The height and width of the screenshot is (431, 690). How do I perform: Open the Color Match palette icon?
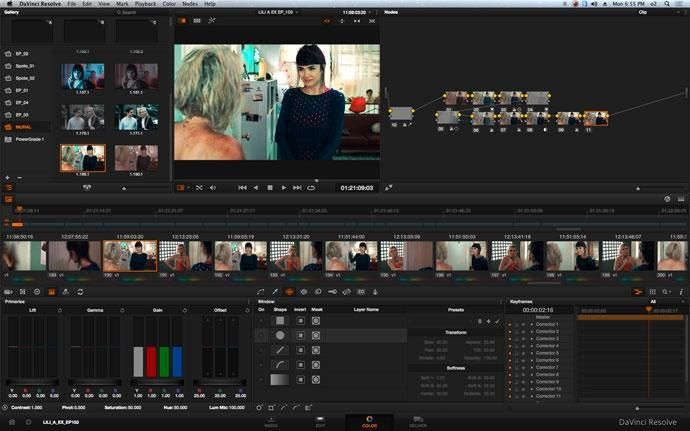22,291
